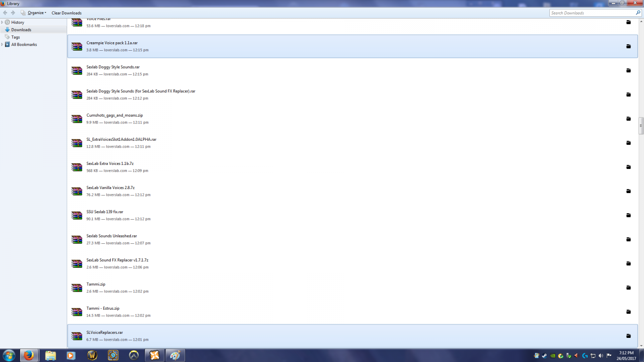Go forward with the toolbar forward arrow

(13, 13)
